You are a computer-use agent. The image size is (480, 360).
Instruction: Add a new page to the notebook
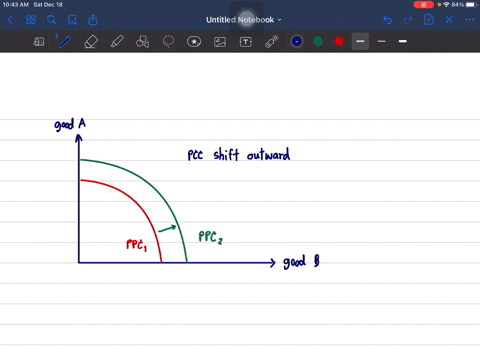pyautogui.click(x=428, y=20)
